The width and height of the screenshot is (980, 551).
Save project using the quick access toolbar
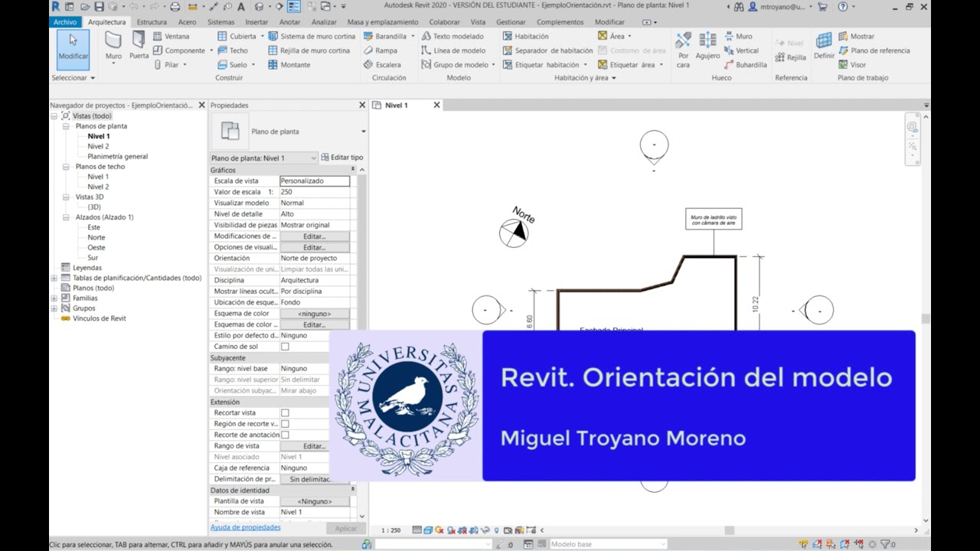click(x=100, y=7)
